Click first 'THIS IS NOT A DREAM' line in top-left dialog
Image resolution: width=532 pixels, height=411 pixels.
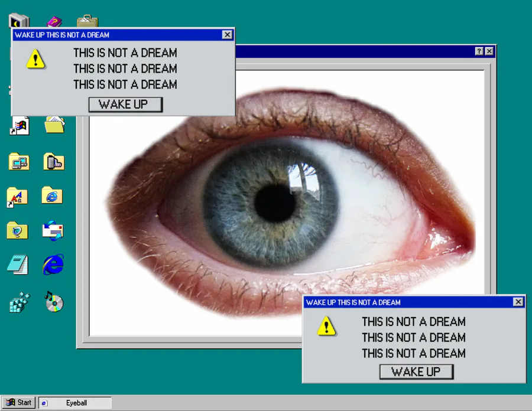tap(125, 53)
